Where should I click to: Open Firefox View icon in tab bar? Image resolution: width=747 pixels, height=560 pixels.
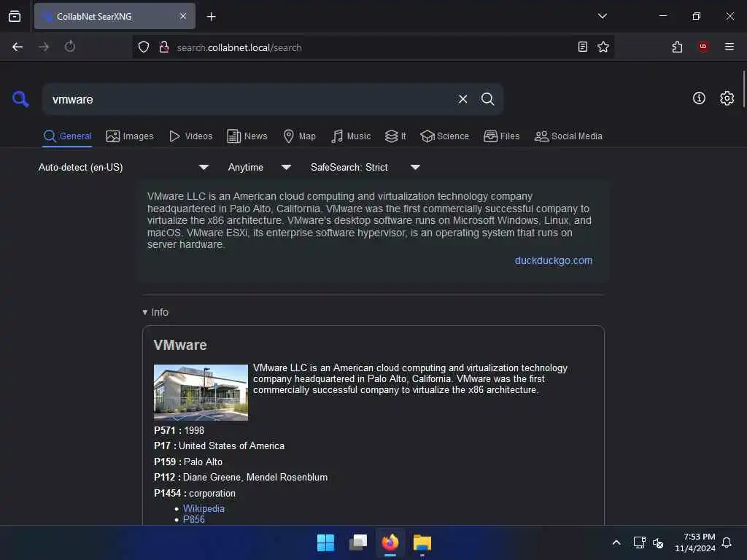(15, 16)
